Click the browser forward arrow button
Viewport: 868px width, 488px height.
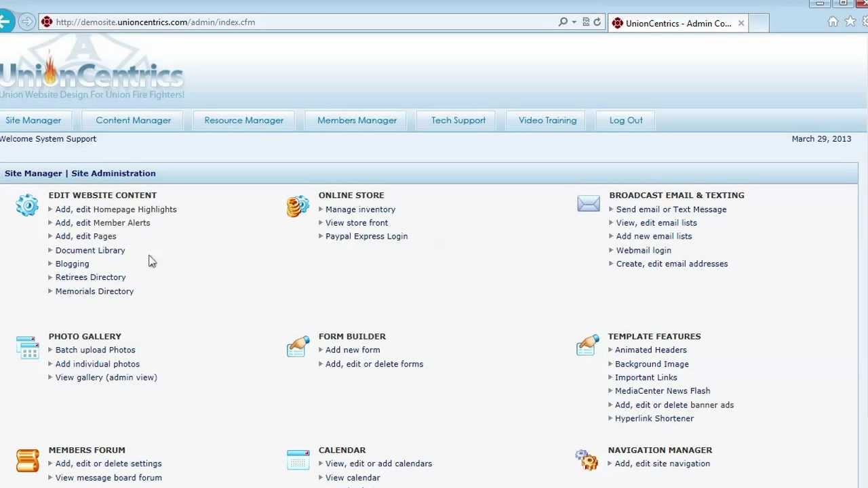tap(26, 22)
